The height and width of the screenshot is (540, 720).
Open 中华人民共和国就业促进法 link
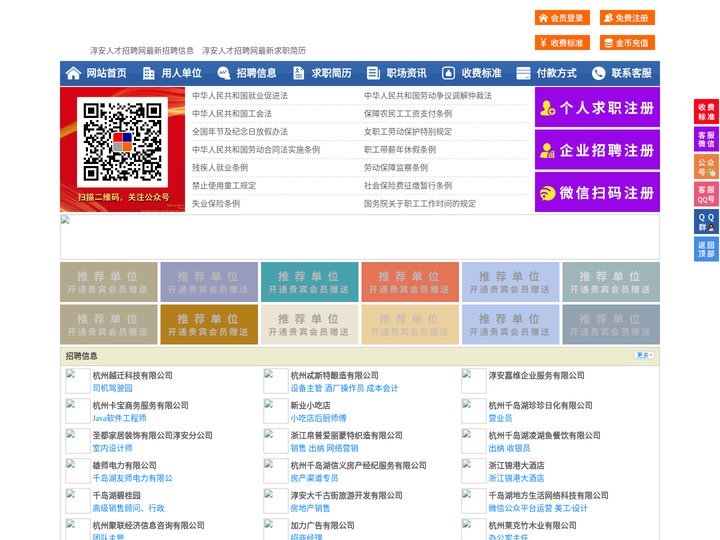tap(240, 96)
